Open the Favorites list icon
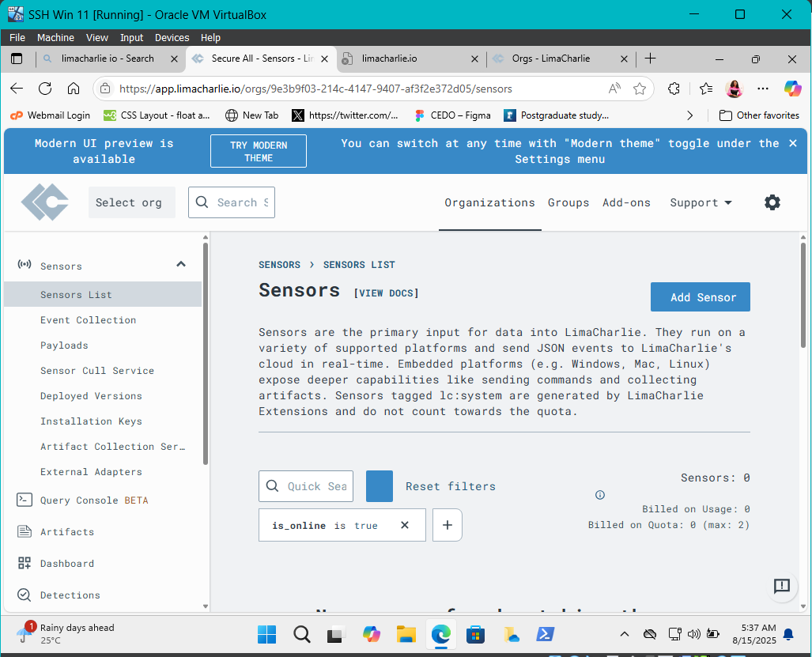This screenshot has width=812, height=657. (x=705, y=89)
